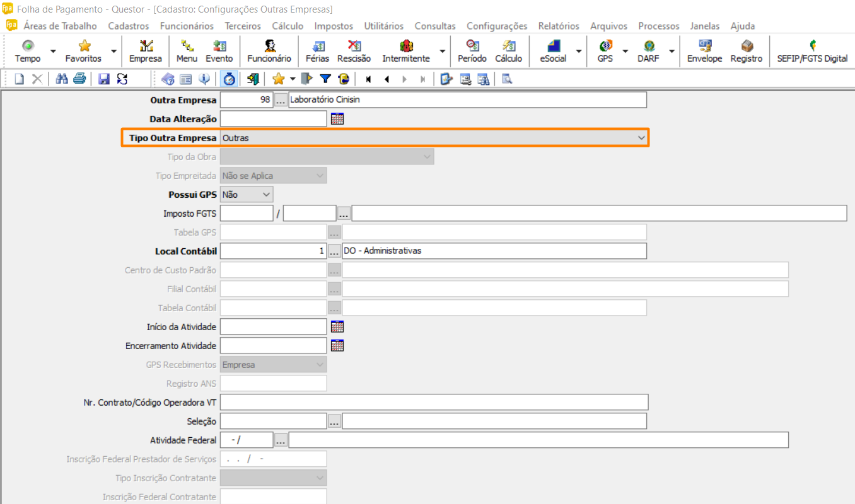Click the Cálculo toolbar icon
Image resolution: width=855 pixels, height=504 pixels.
coord(508,51)
